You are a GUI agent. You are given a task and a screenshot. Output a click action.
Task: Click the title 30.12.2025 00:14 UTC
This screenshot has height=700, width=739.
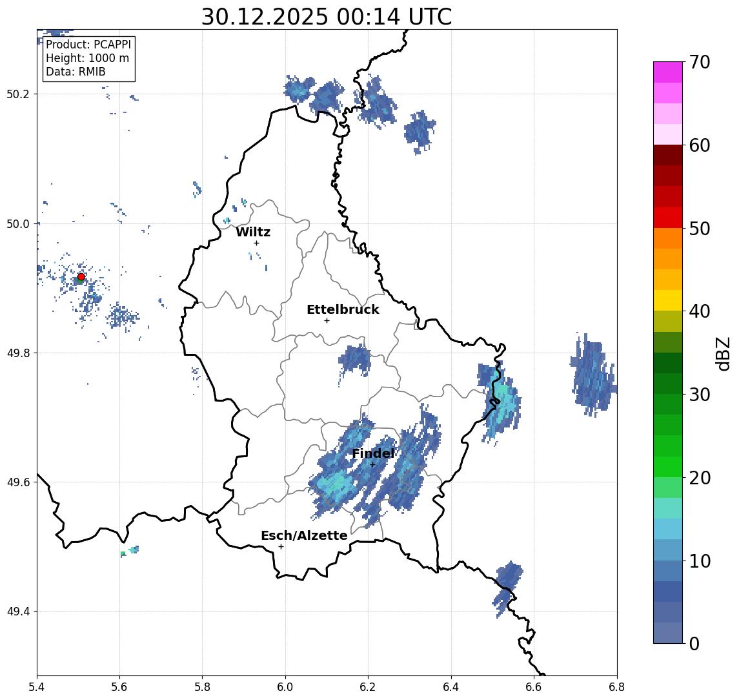point(327,17)
